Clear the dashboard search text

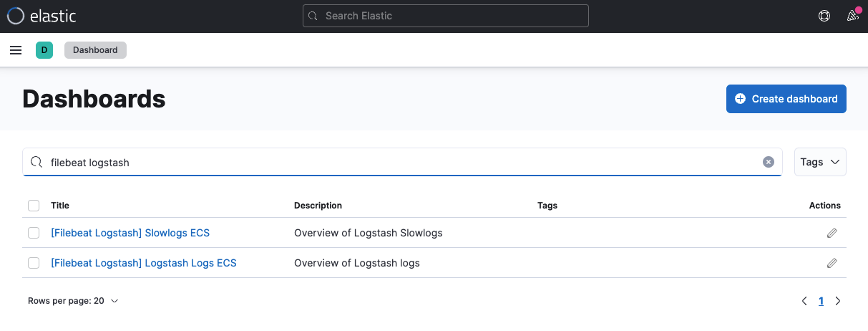(769, 162)
